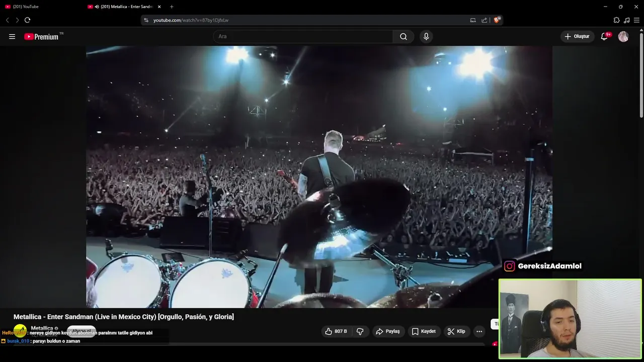Image resolution: width=644 pixels, height=362 pixels.
Task: Dislike the video with thumbs down
Action: click(360, 331)
